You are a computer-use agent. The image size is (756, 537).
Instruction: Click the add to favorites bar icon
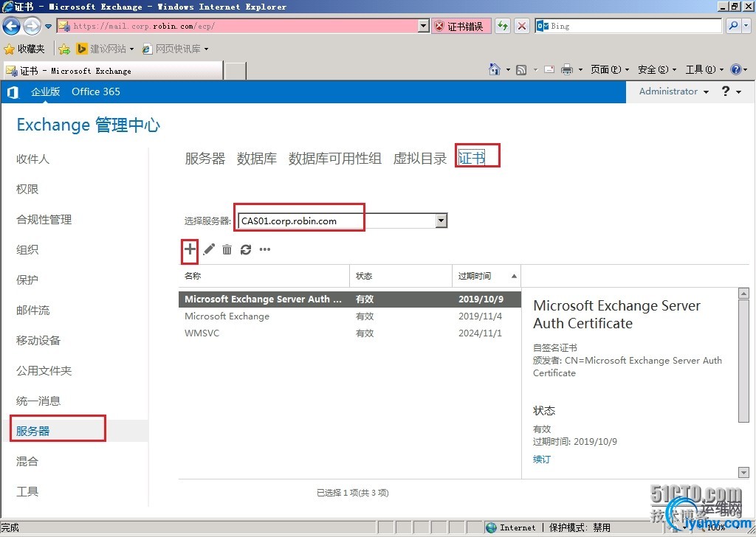(64, 49)
